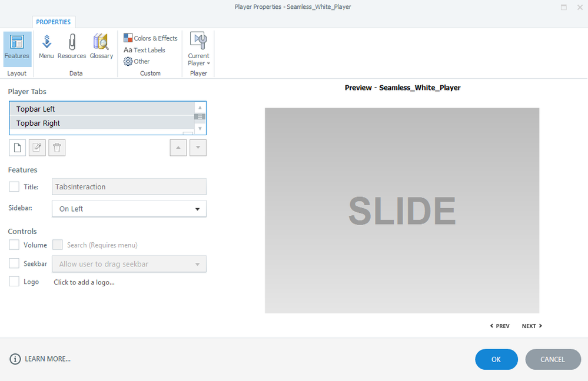
Task: Move the selected tab down
Action: [x=198, y=148]
